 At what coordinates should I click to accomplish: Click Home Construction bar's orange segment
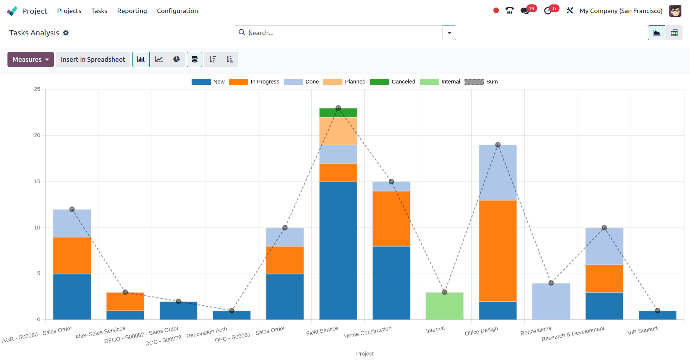point(391,219)
